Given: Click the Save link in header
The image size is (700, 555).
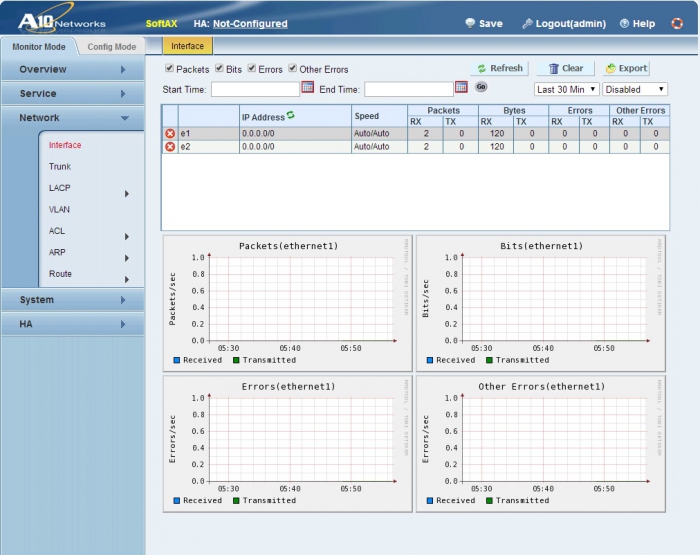Looking at the screenshot, I should pos(491,24).
